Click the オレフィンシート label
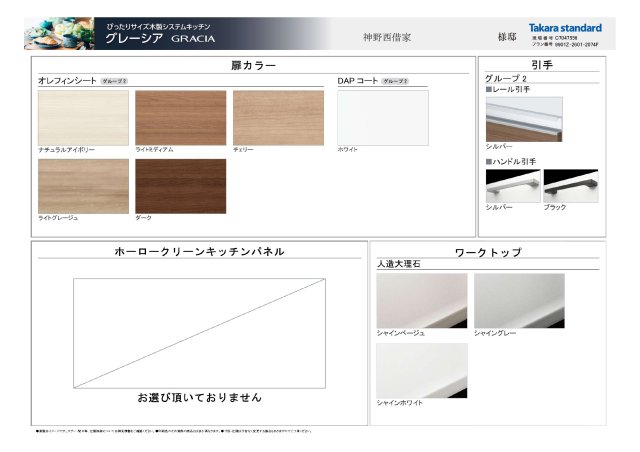This screenshot has height=452, width=640. [67, 80]
